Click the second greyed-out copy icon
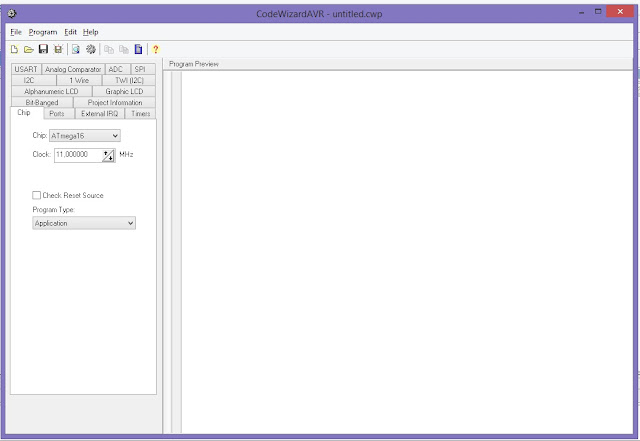The width and height of the screenshot is (640, 441). [124, 49]
